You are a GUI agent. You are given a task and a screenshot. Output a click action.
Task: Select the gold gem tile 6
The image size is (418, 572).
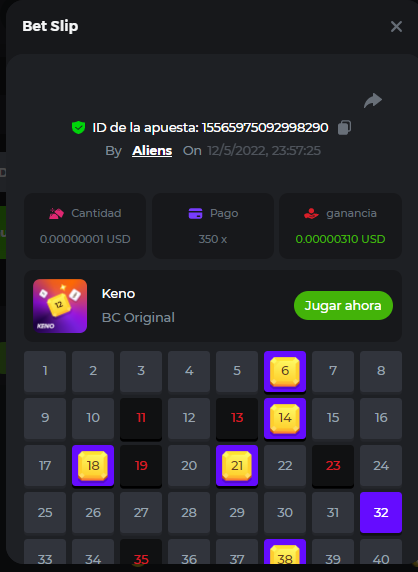click(285, 372)
